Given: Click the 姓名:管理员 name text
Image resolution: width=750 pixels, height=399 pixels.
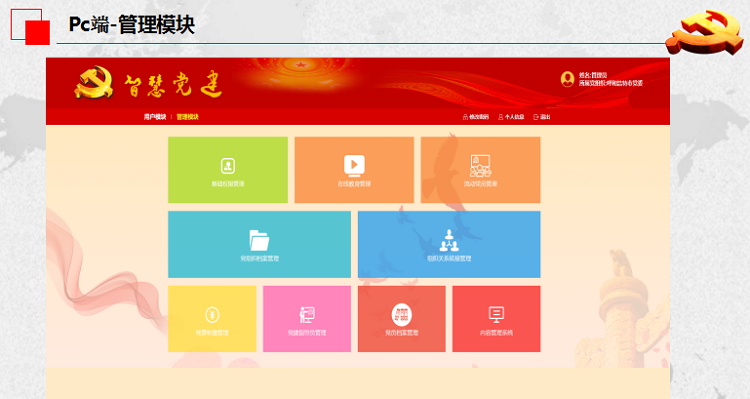Looking at the screenshot, I should point(593,75).
